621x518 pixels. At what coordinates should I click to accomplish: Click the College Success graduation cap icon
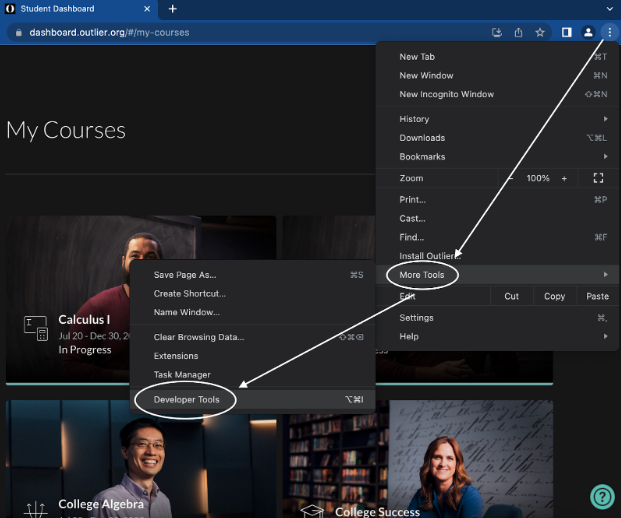pos(312,511)
